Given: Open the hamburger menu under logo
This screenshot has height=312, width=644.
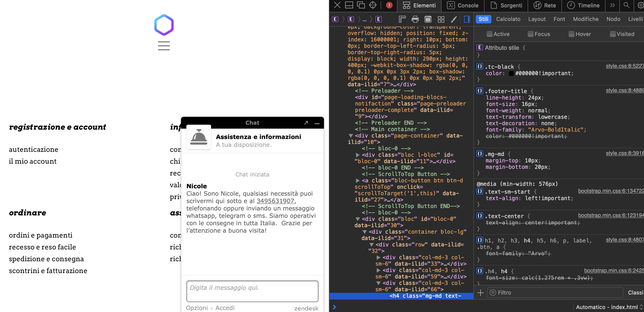Looking at the screenshot, I should point(164,46).
